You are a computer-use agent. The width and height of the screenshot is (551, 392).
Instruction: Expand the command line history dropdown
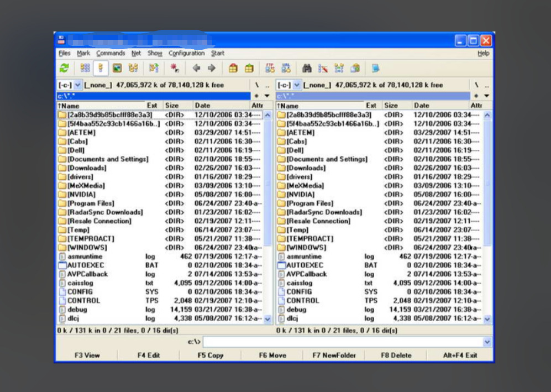click(x=487, y=342)
